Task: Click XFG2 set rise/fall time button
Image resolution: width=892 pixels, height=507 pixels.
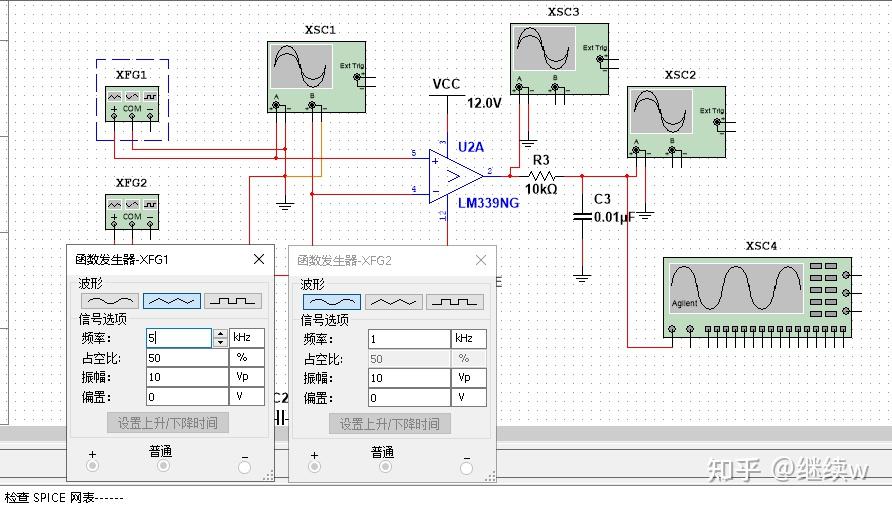Action: (x=390, y=424)
